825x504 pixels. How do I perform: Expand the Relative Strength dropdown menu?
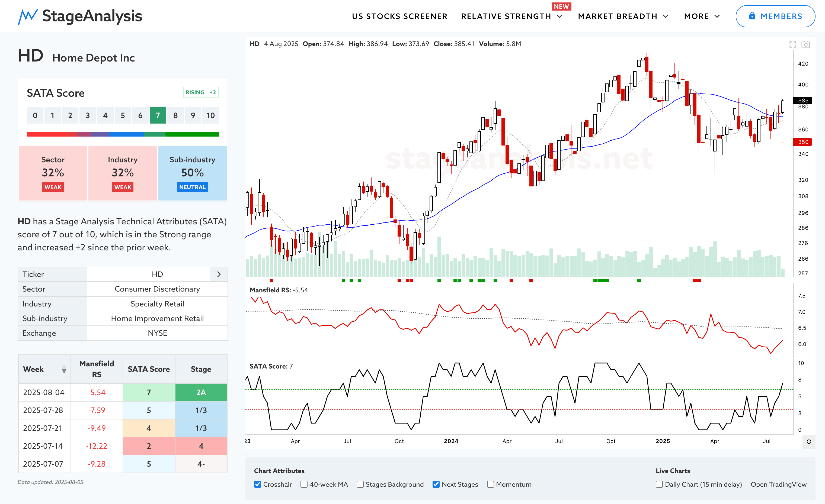pos(511,16)
